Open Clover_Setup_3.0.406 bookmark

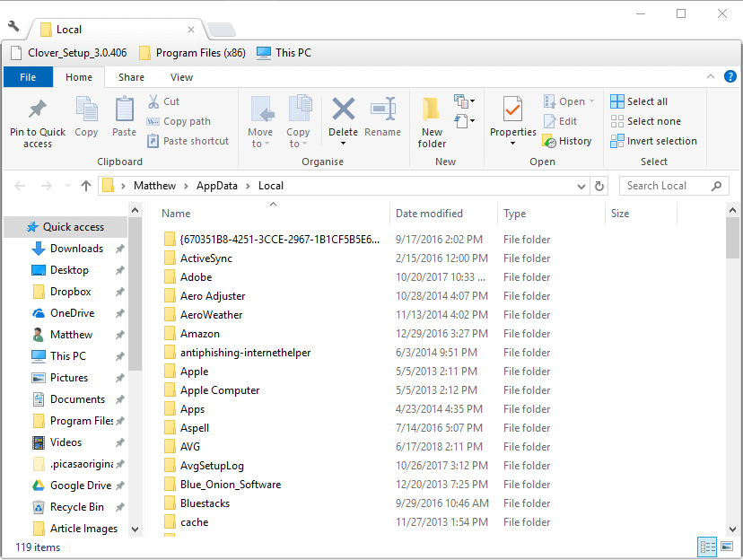pos(69,53)
